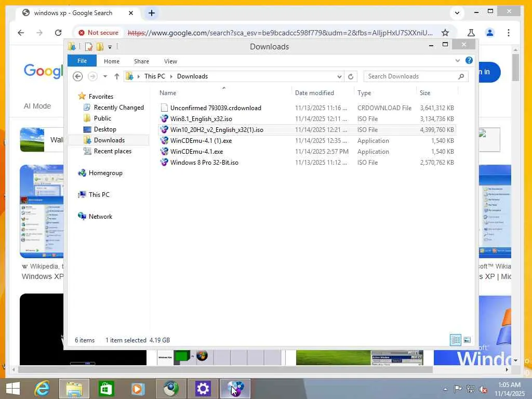532x399 pixels.
Task: Bookmark this page with star icon
Action: (445, 33)
